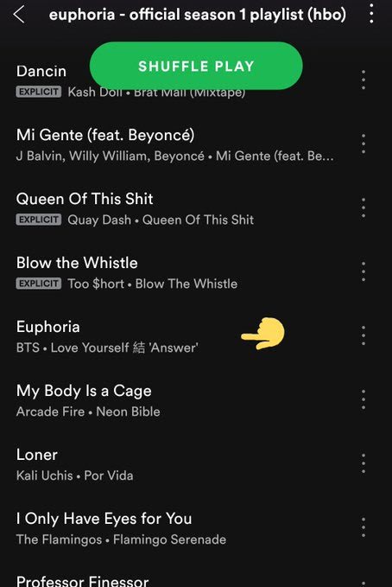Open more options for Mi Gente track
The height and width of the screenshot is (587, 392).
[x=364, y=144]
